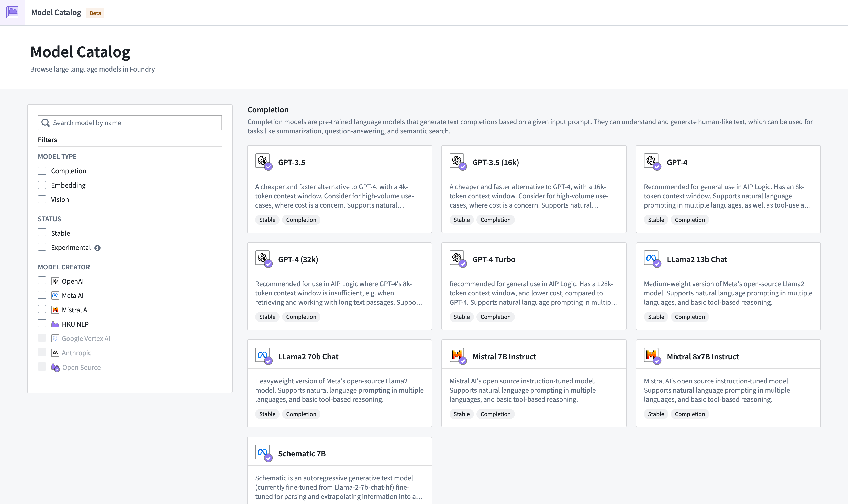Screen dimensions: 848x504
Task: Click the disabled Google Vertex AI checkbox
Action: (x=42, y=338)
